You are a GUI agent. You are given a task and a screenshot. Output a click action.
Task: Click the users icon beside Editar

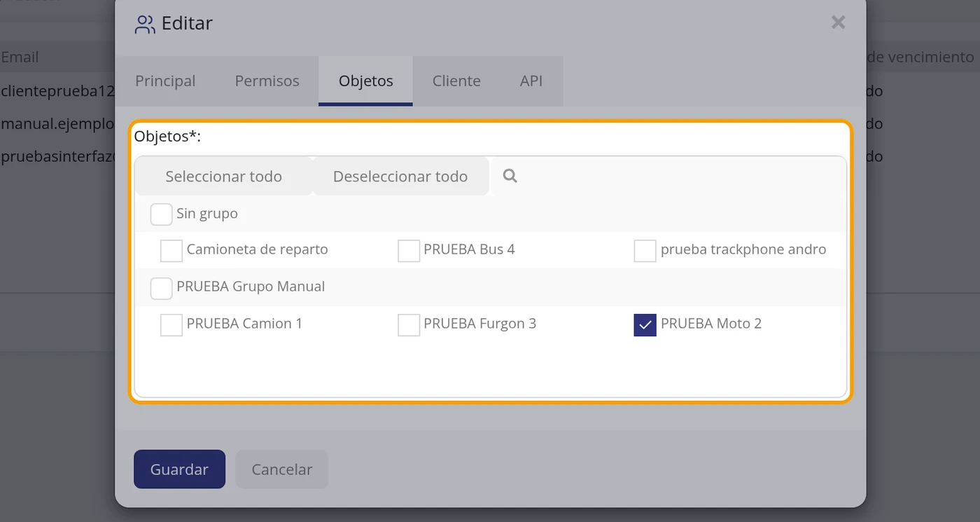point(145,25)
